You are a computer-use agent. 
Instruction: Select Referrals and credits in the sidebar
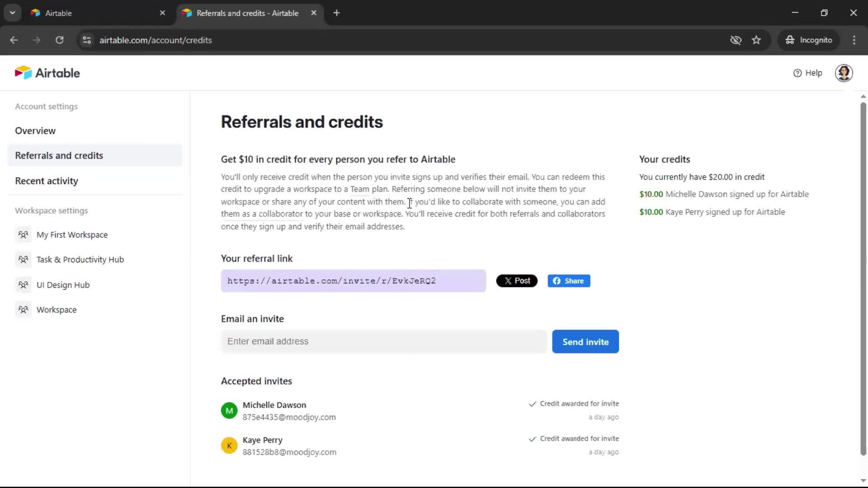95,155
